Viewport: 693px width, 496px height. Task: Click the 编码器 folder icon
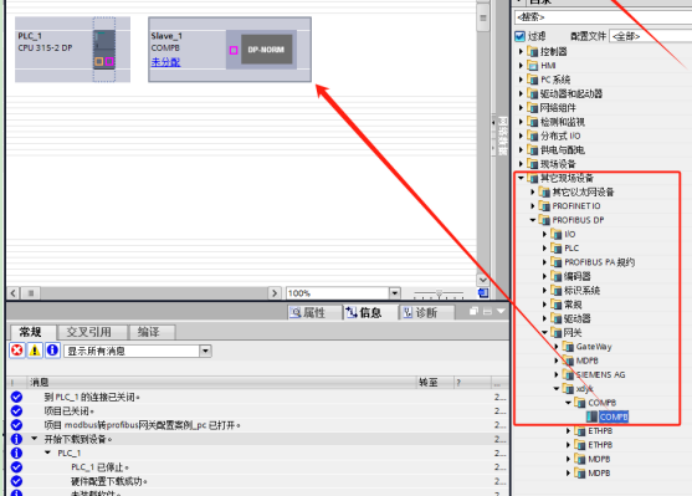click(557, 277)
